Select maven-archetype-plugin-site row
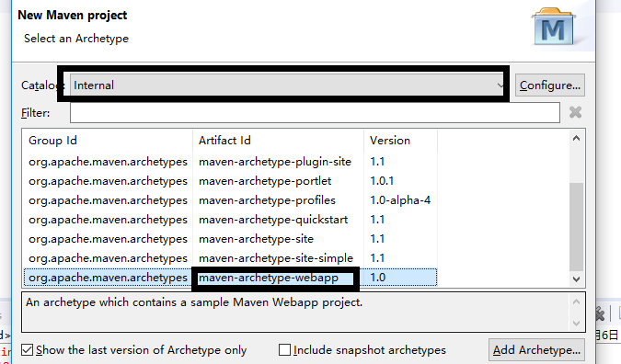The width and height of the screenshot is (621, 364). (x=231, y=162)
